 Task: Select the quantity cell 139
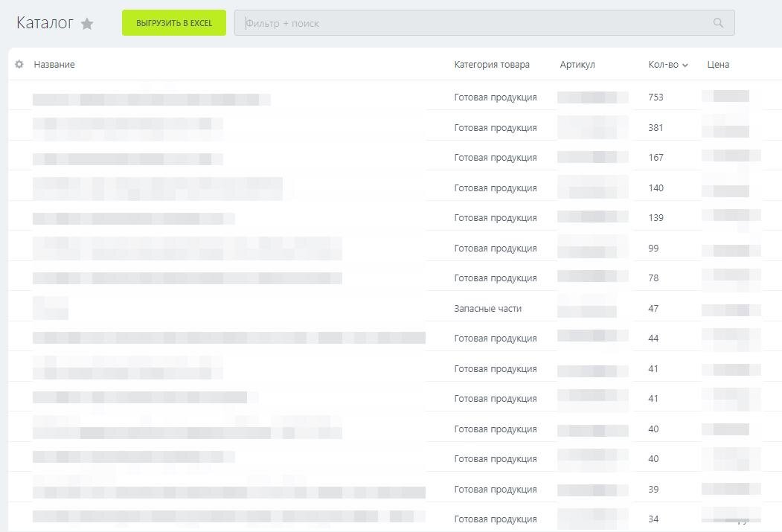click(656, 218)
